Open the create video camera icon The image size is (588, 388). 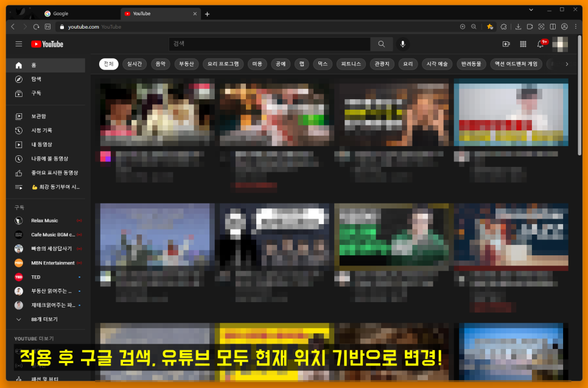click(506, 44)
